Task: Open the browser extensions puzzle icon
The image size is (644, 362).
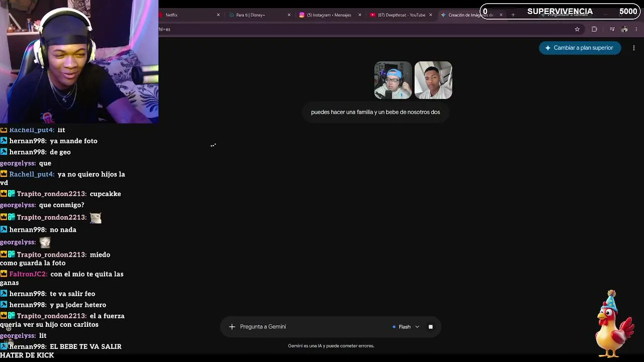Action: point(594,29)
